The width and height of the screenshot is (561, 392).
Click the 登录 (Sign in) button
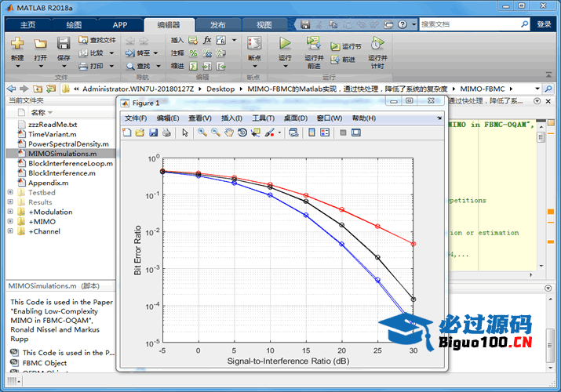(x=545, y=24)
